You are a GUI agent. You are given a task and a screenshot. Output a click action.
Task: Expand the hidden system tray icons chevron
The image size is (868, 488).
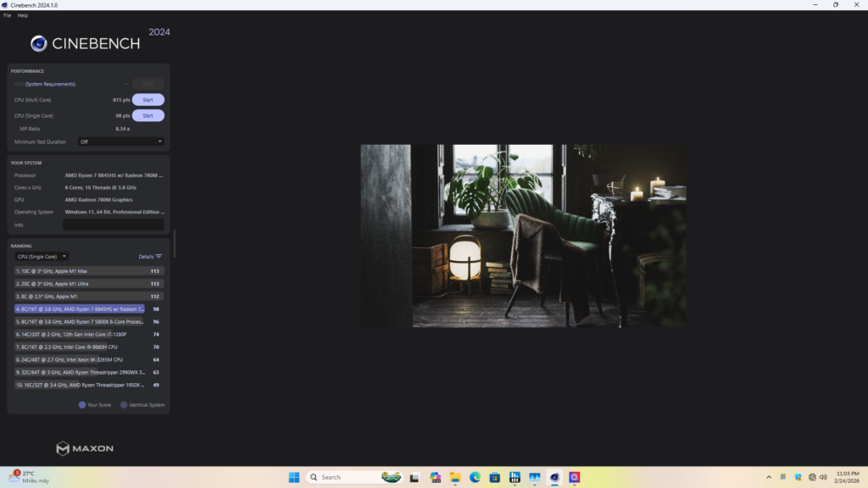[x=769, y=477]
